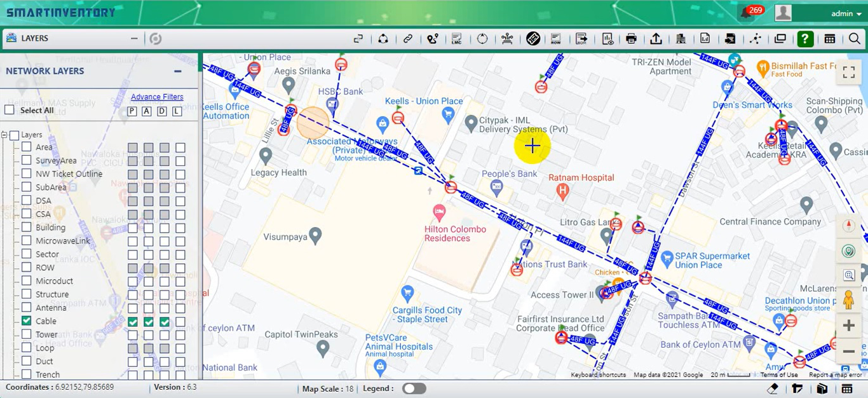Open the table grid icon in toolbar

[x=830, y=39]
